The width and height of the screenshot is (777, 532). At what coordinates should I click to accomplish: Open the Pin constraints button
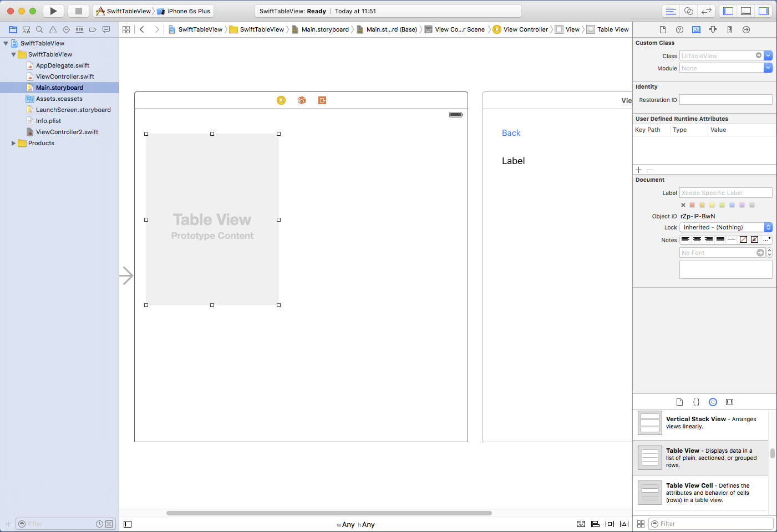610,524
